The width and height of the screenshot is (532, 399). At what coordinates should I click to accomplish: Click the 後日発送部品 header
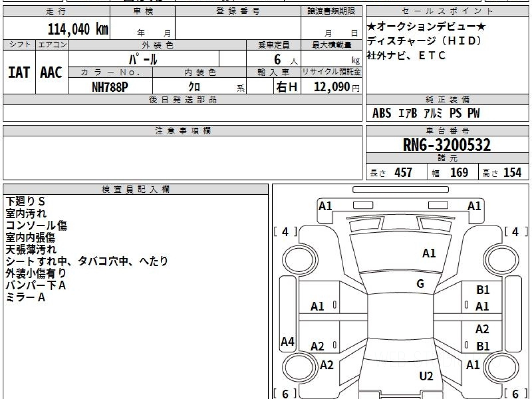click(x=182, y=100)
